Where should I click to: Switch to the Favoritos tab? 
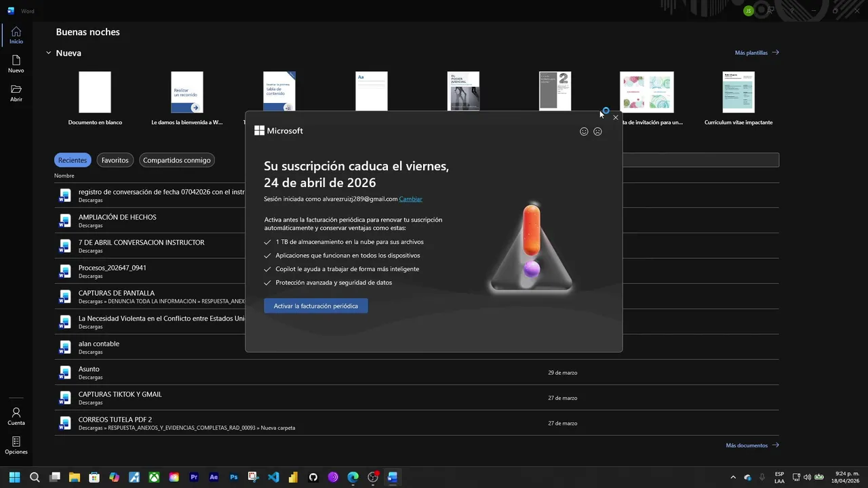coord(115,160)
